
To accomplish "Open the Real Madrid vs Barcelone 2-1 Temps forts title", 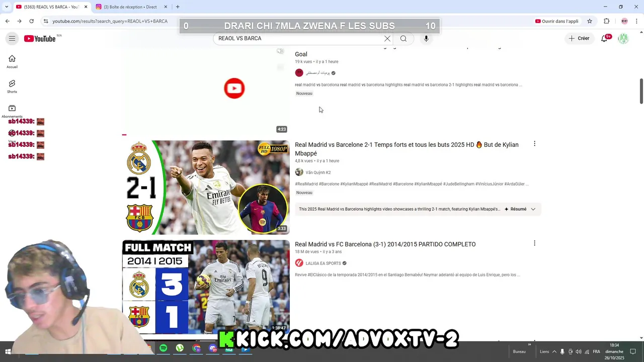I will coord(407,149).
